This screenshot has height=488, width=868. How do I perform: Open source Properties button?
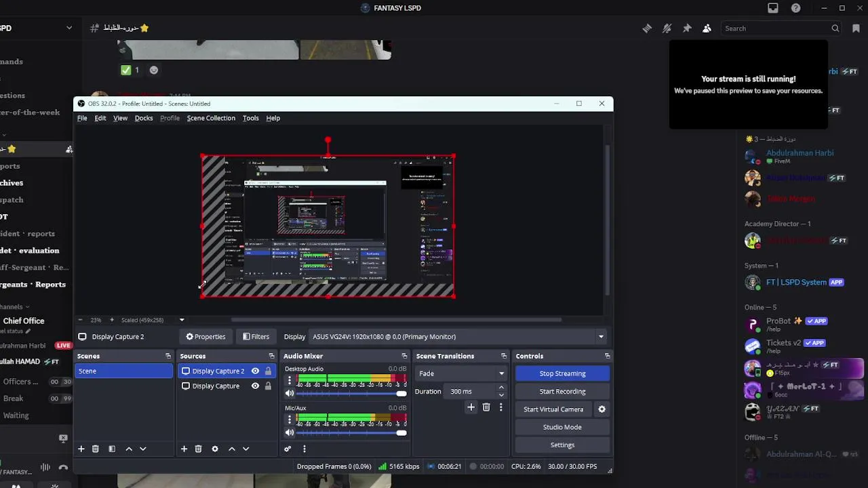click(x=205, y=336)
